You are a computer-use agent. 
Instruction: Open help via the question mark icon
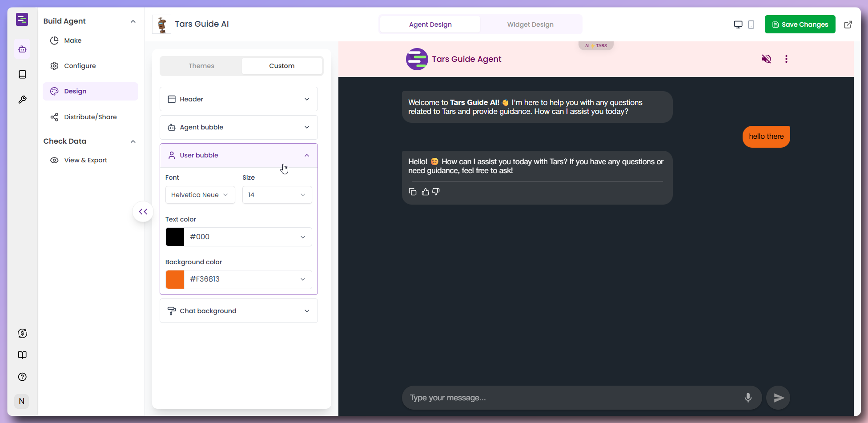point(22,377)
